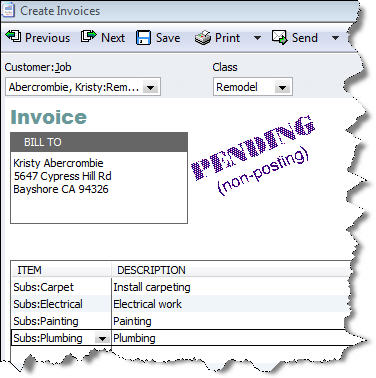Click the Next button label
The image size is (376, 378).
click(113, 38)
